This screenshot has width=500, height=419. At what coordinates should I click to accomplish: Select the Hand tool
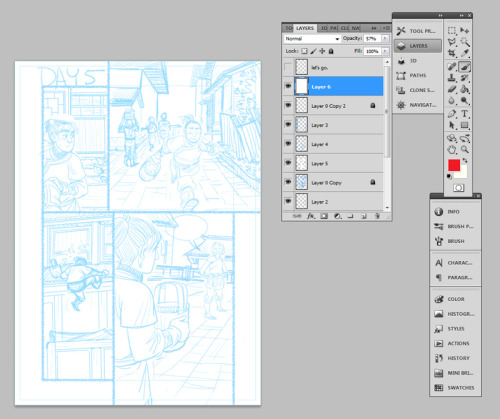(452, 150)
